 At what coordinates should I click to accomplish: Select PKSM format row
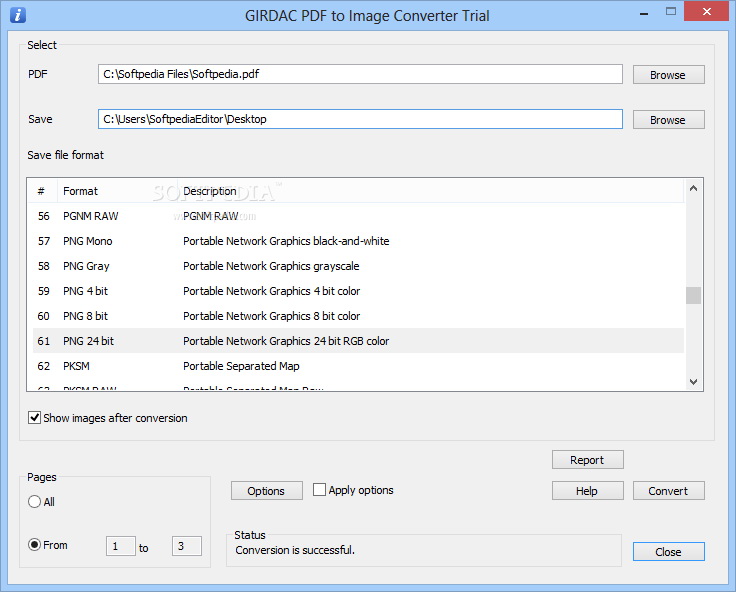click(358, 365)
